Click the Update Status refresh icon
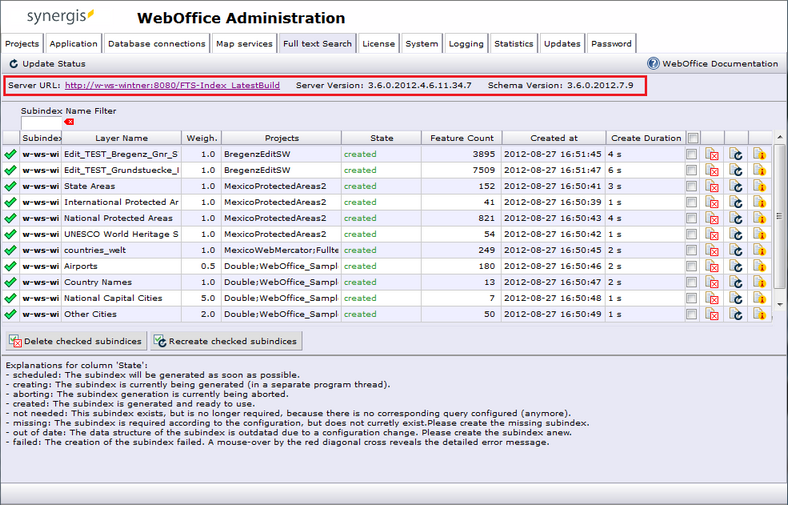The width and height of the screenshot is (788, 505). click(x=12, y=64)
